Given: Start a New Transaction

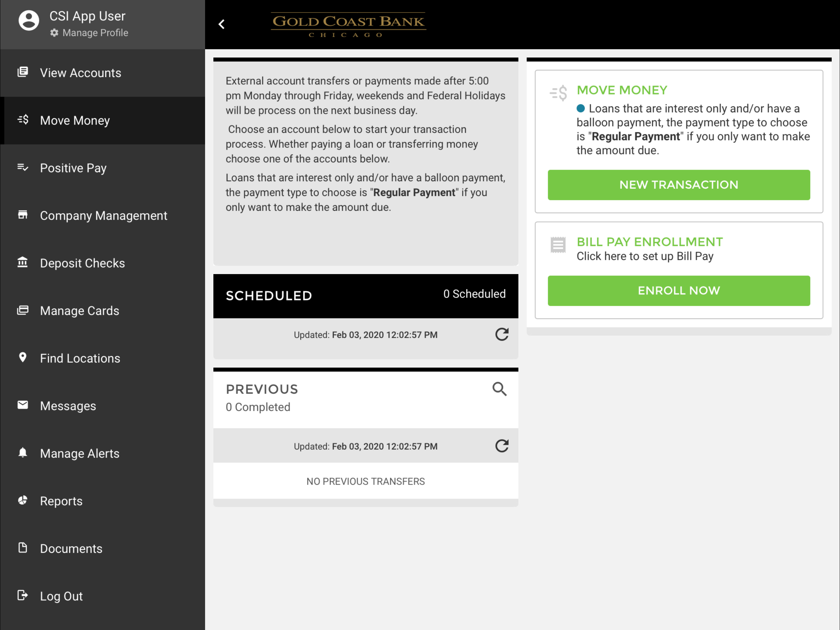Looking at the screenshot, I should click(679, 185).
